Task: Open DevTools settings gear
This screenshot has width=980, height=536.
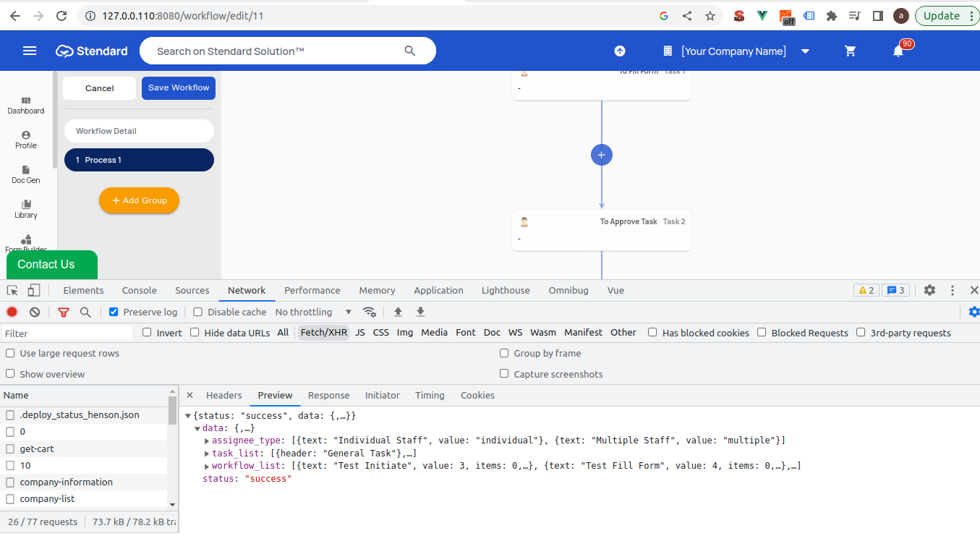Action: tap(929, 290)
